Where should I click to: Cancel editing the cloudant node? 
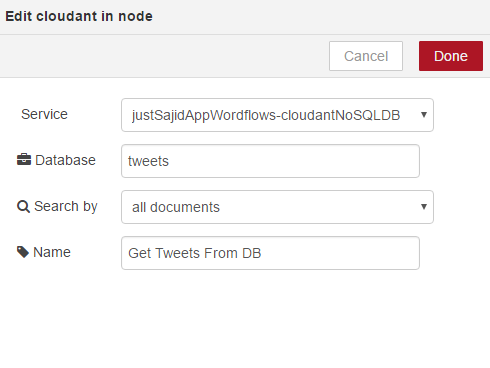[366, 56]
